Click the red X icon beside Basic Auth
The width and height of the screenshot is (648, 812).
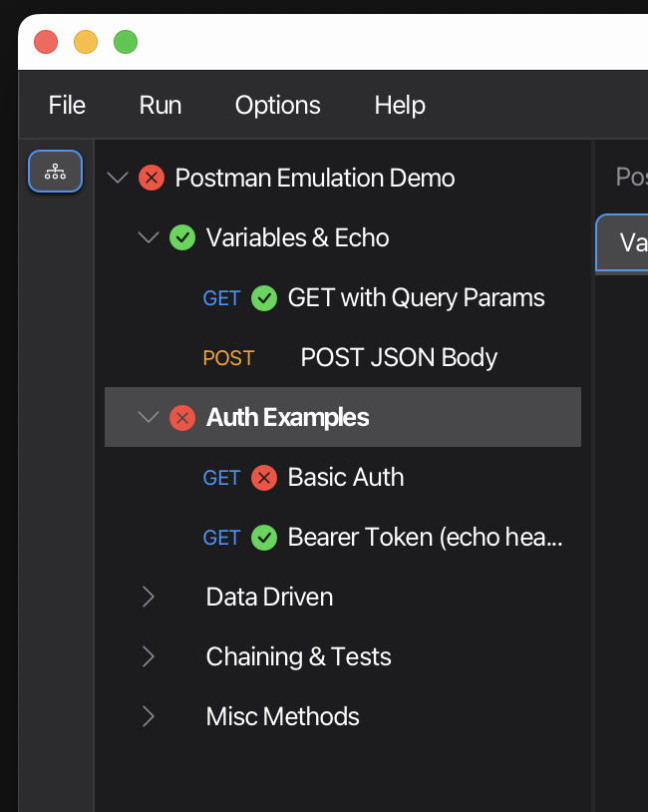tap(263, 477)
